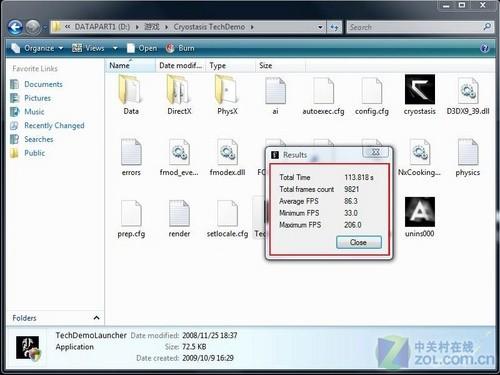Click the search magnifier icon
The image size is (500, 375).
(x=487, y=27)
